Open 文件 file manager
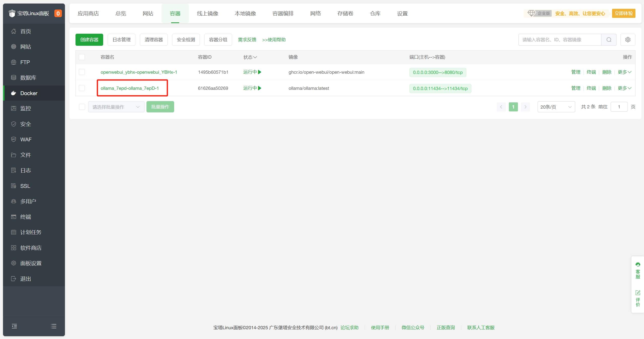 [x=34, y=155]
